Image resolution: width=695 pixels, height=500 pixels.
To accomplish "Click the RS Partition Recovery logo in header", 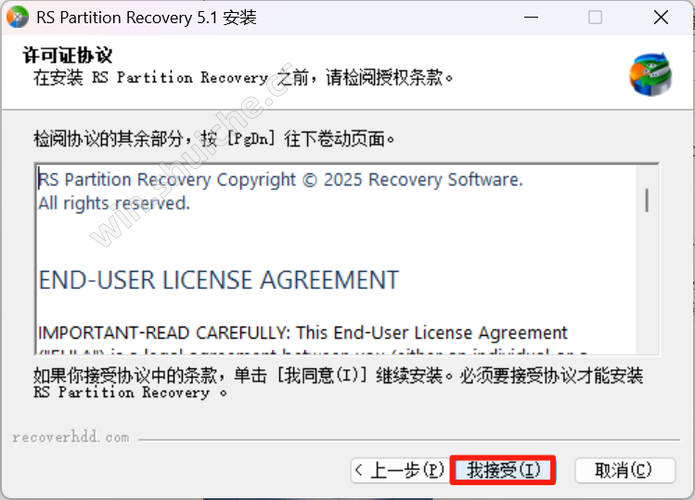I will click(651, 74).
